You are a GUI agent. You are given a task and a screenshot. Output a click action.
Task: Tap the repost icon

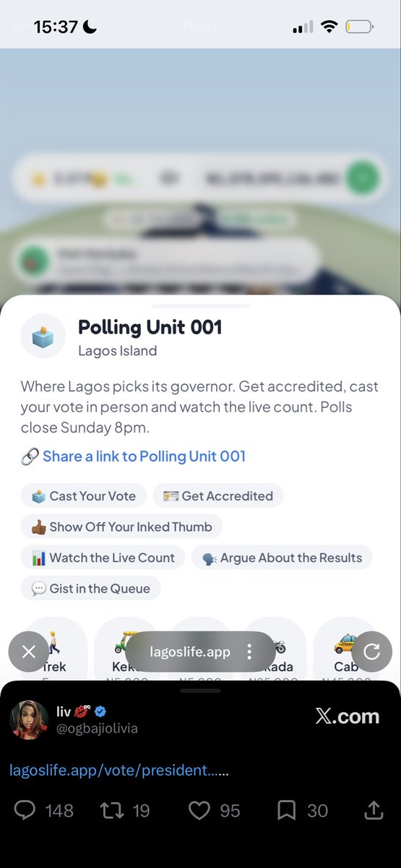click(x=111, y=810)
